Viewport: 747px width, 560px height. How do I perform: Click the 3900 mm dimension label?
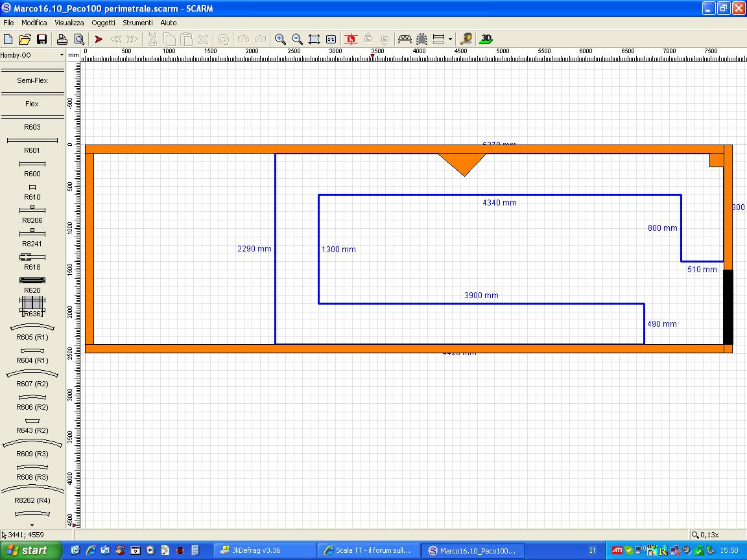click(481, 296)
